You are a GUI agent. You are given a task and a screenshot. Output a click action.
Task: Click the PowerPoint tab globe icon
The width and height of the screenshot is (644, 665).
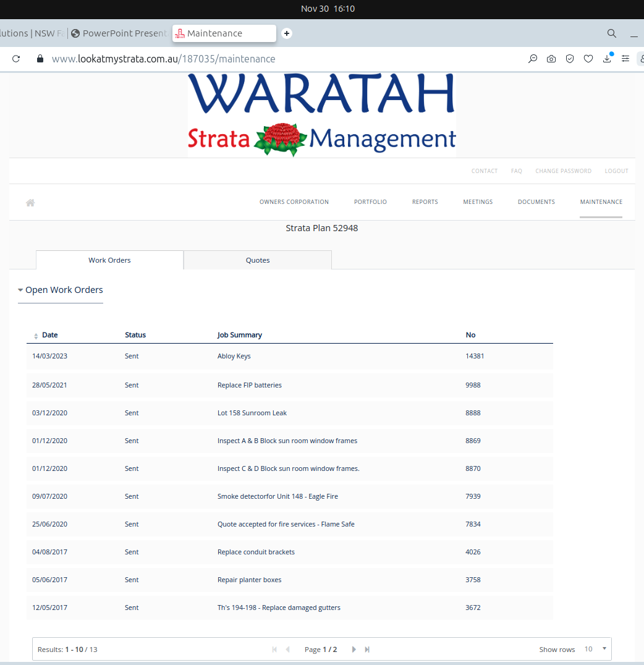(x=75, y=33)
